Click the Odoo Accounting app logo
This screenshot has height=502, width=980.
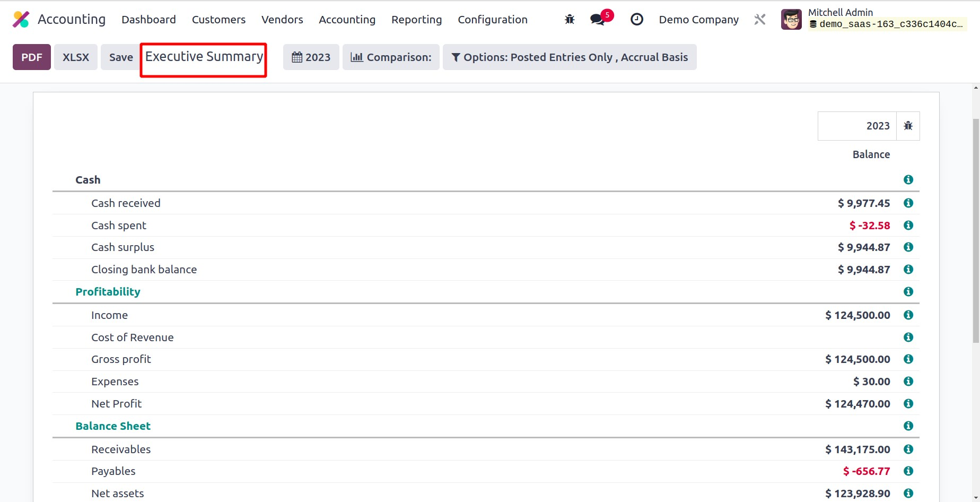pyautogui.click(x=21, y=20)
